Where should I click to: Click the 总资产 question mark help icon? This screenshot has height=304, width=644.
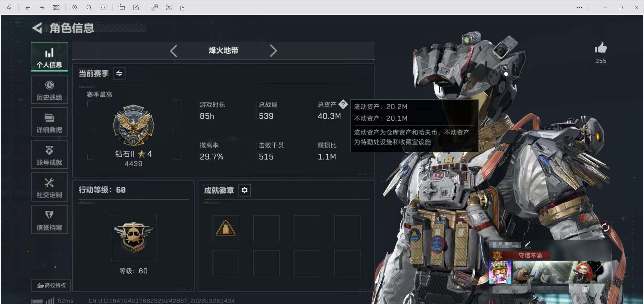point(343,104)
